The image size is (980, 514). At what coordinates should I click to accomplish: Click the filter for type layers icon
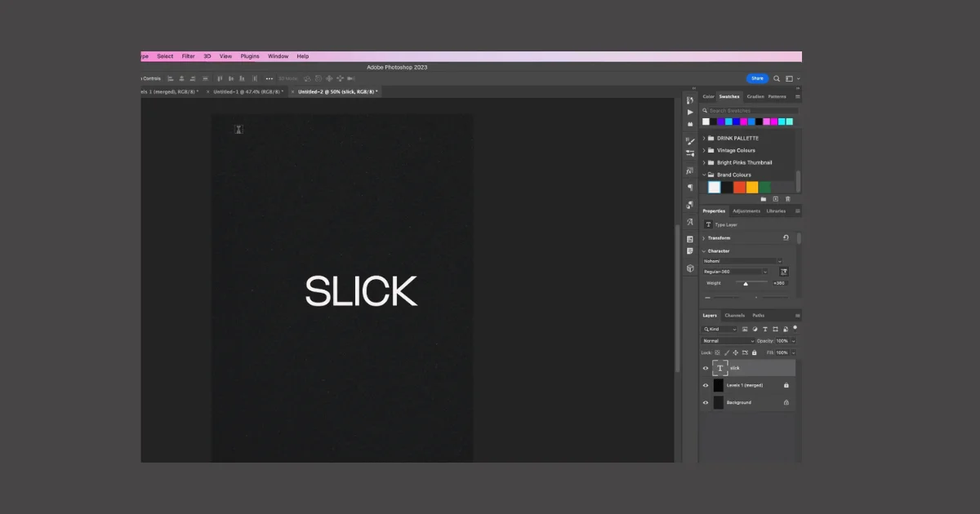coord(765,329)
